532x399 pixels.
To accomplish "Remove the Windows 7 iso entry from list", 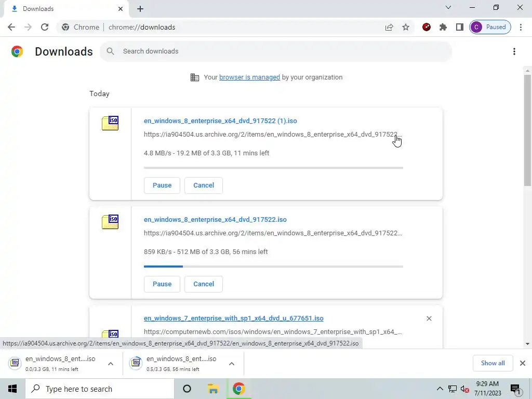I will point(429,318).
